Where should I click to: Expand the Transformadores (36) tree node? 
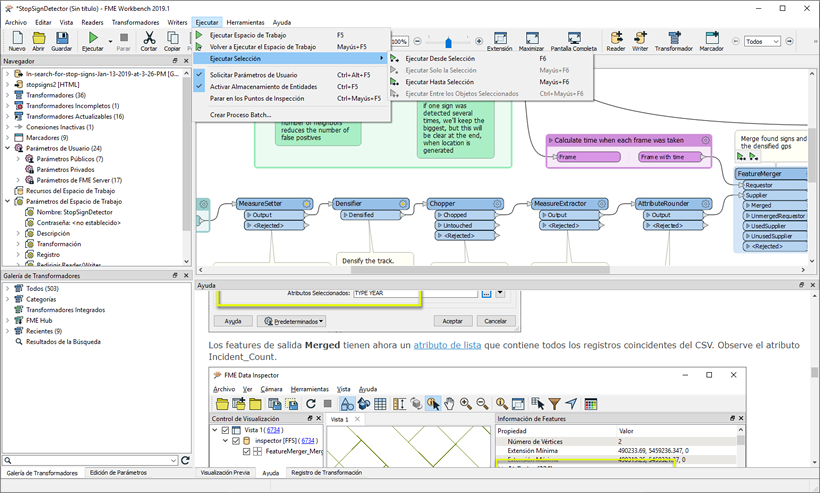click(x=7, y=95)
